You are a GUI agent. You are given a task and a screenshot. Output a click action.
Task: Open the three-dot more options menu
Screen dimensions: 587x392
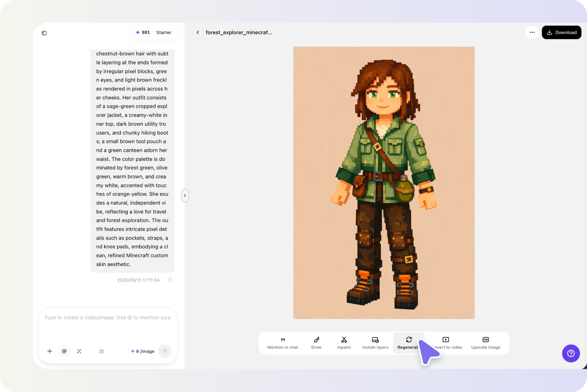coord(532,32)
